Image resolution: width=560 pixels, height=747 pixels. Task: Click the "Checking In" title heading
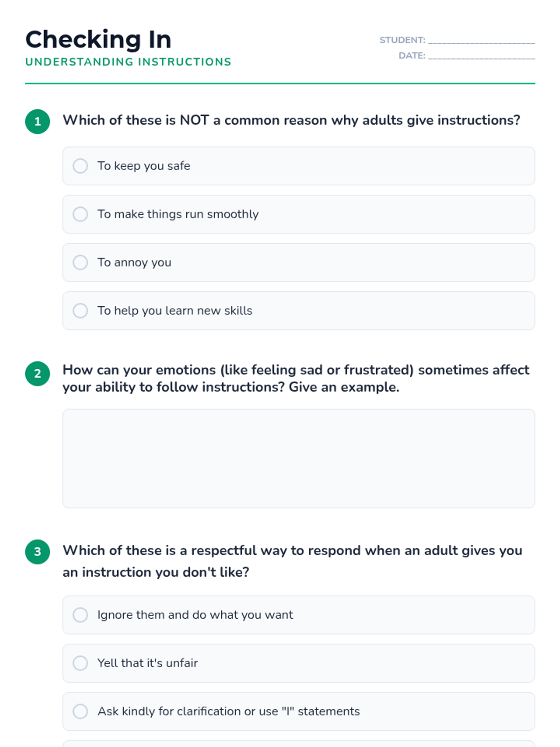tap(98, 39)
